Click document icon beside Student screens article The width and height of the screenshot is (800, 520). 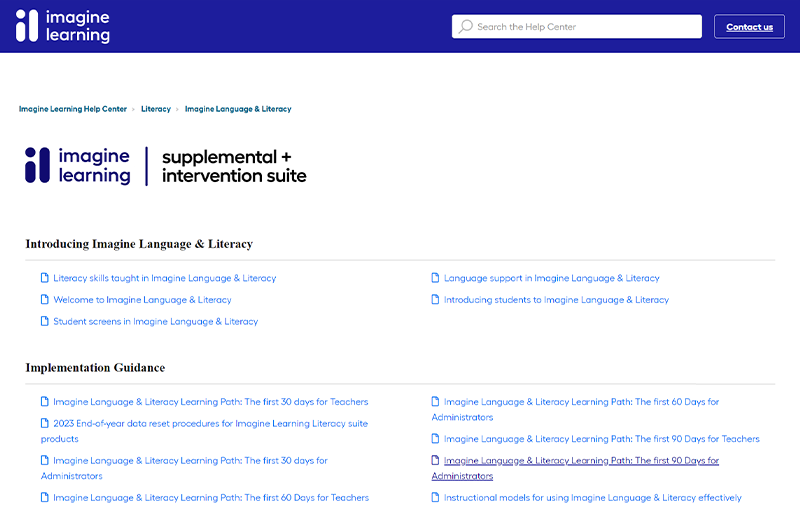44,322
